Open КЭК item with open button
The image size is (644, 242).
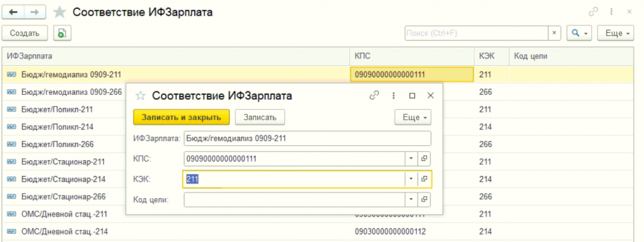pos(425,179)
